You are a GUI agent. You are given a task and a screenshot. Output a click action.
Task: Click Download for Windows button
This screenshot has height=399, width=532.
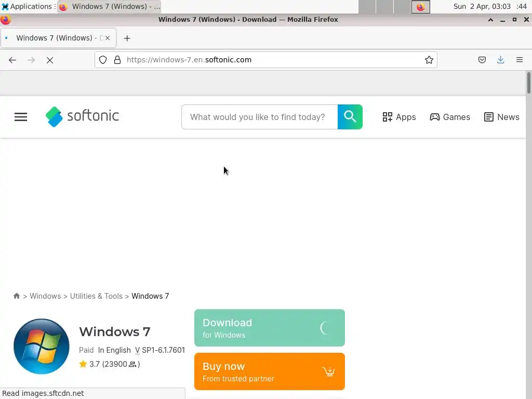[x=270, y=328]
